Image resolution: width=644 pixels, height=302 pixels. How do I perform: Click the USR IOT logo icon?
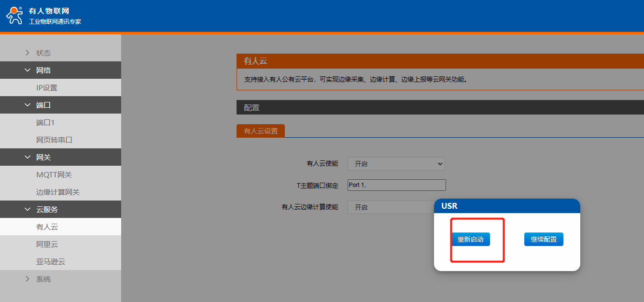14,15
